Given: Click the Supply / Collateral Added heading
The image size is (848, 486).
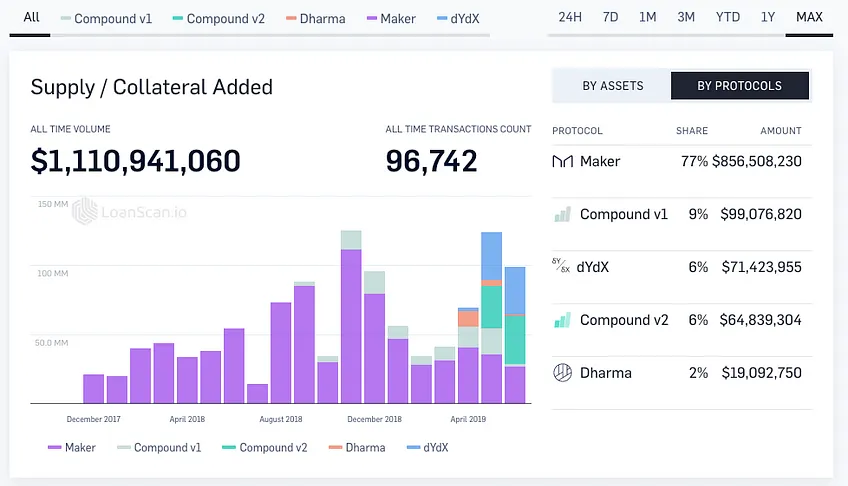Looking at the screenshot, I should 151,88.
